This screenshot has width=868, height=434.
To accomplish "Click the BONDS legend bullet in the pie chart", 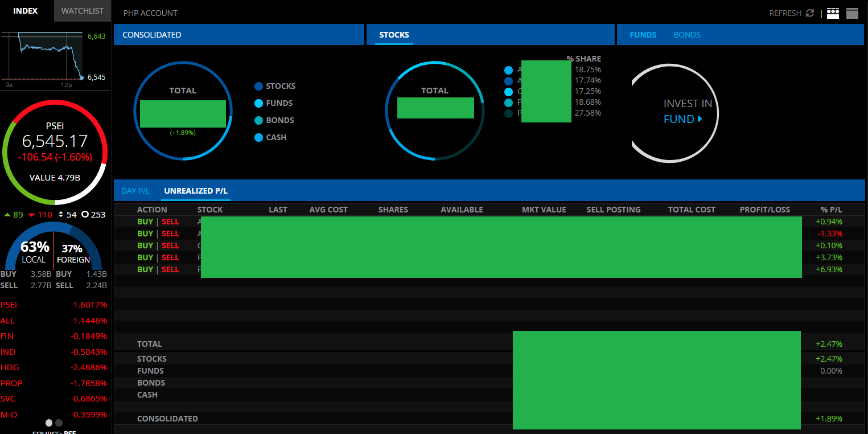I will coord(257,120).
